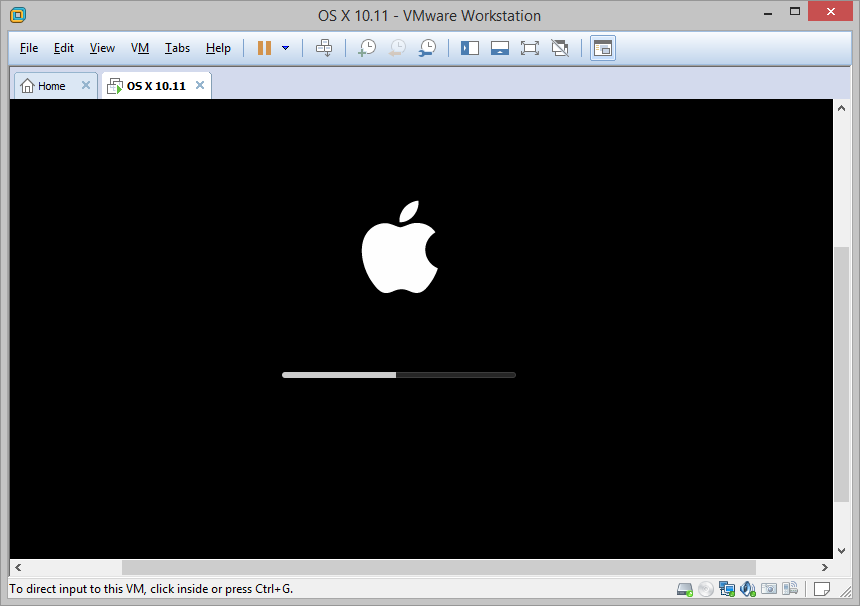Image resolution: width=860 pixels, height=606 pixels.
Task: Open the Edit menu
Action: point(64,48)
